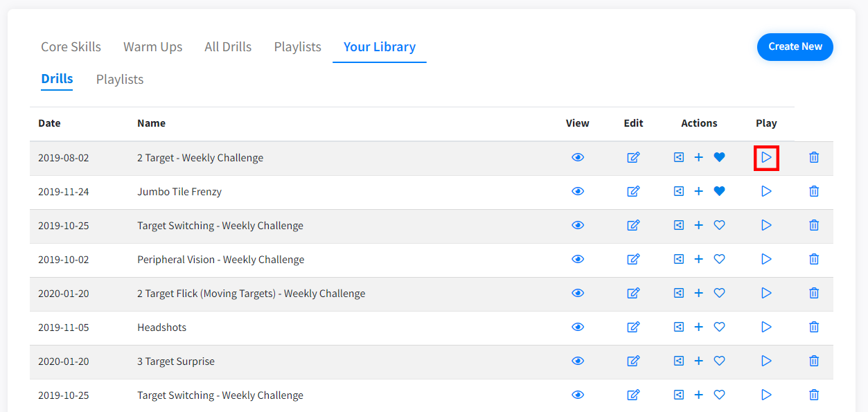Open the Warm Ups tab
The image size is (868, 412).
tap(152, 47)
